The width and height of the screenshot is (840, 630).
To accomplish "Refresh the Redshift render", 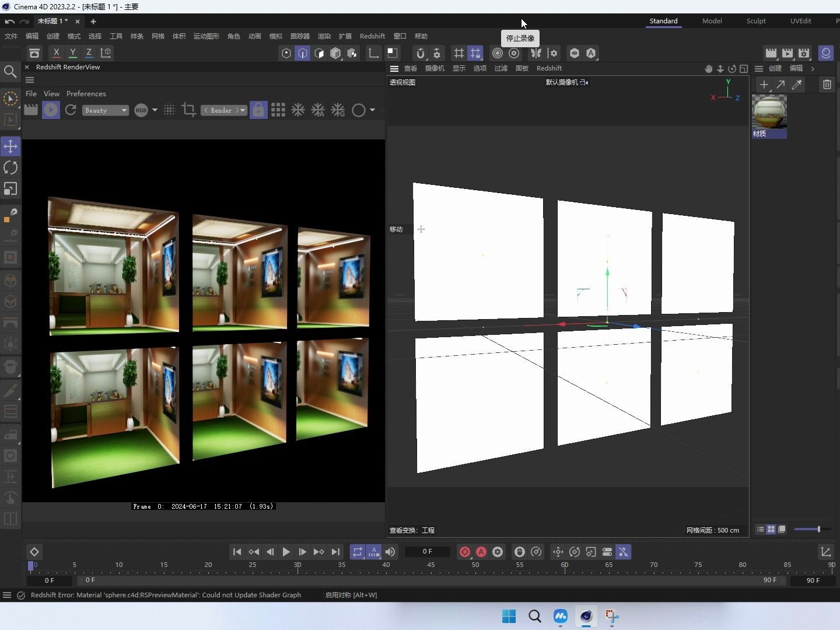I will (71, 110).
